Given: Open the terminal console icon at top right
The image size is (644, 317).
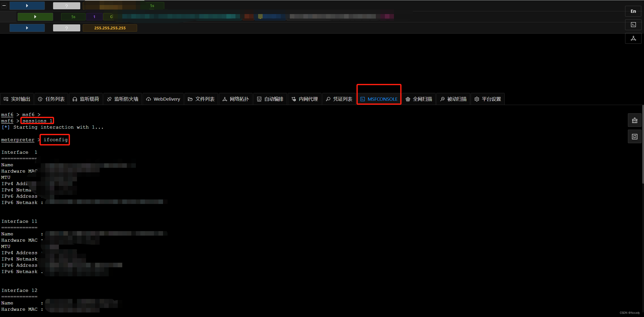Looking at the screenshot, I should coord(633,25).
